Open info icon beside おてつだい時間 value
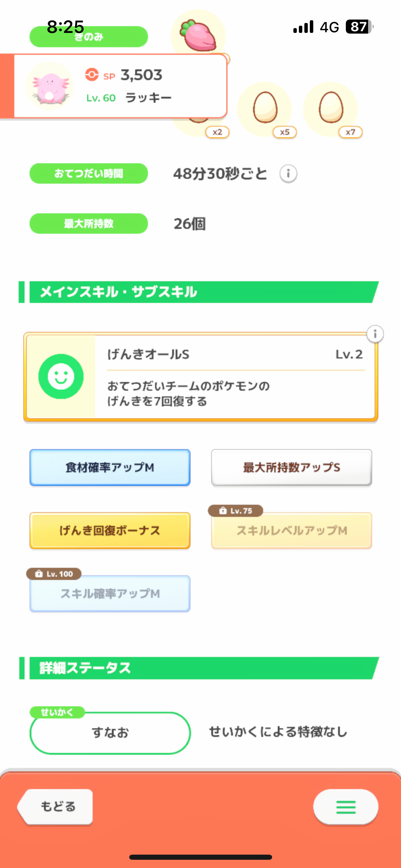 click(x=288, y=174)
